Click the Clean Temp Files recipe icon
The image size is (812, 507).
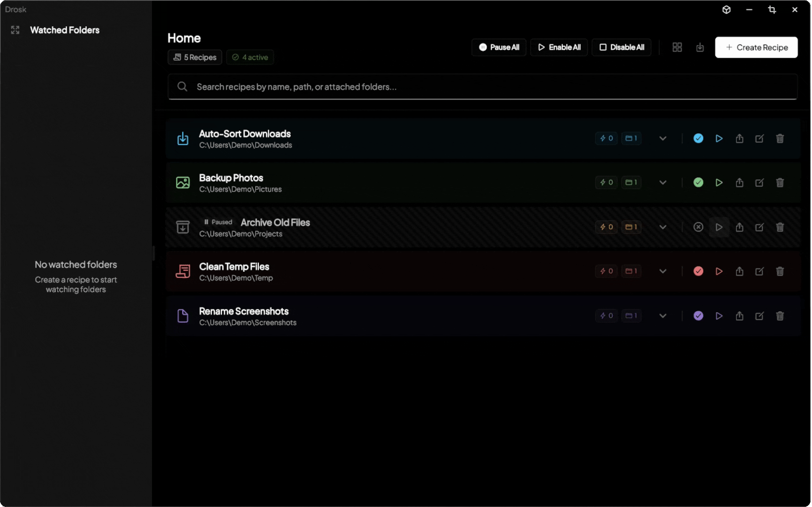pos(183,271)
